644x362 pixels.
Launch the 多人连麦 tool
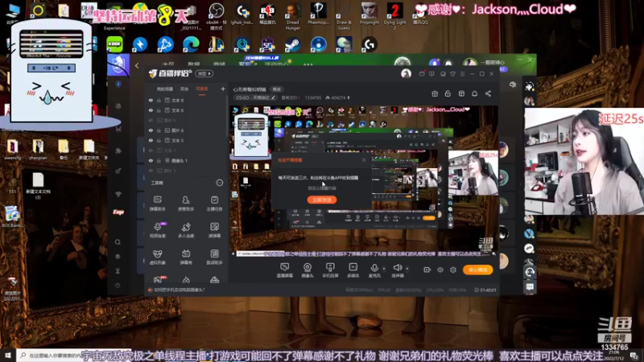(186, 230)
